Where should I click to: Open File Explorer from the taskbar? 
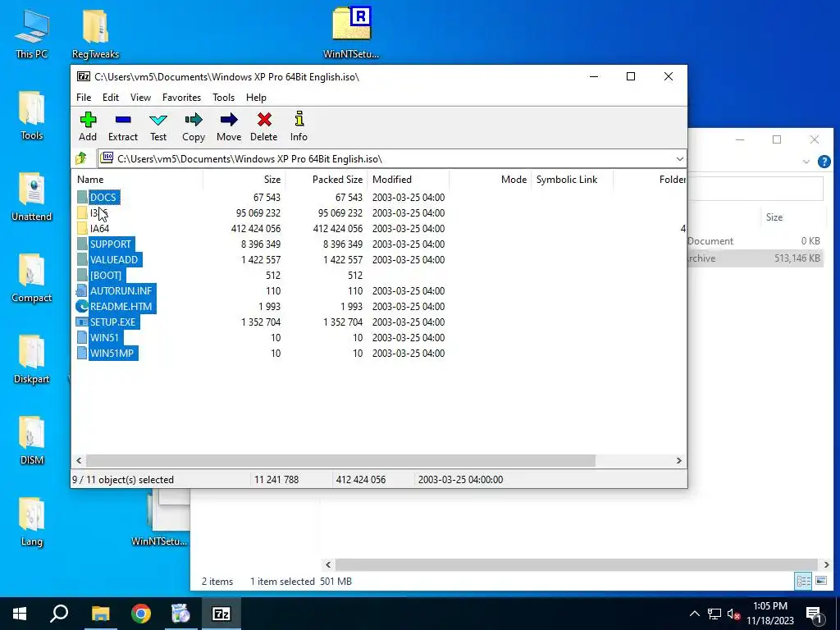[100, 614]
